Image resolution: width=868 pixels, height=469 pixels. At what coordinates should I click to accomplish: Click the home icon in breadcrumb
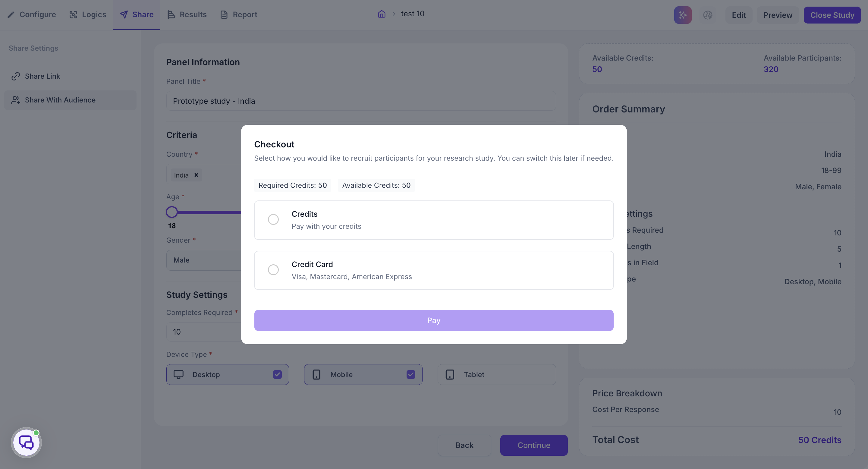click(x=382, y=14)
